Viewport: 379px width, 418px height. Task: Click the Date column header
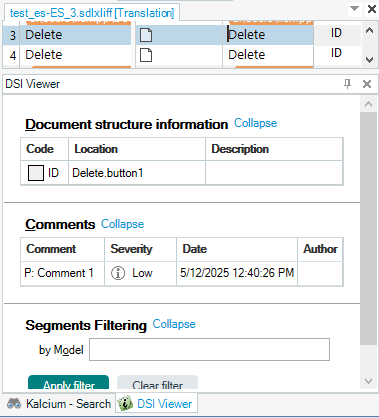(237, 249)
